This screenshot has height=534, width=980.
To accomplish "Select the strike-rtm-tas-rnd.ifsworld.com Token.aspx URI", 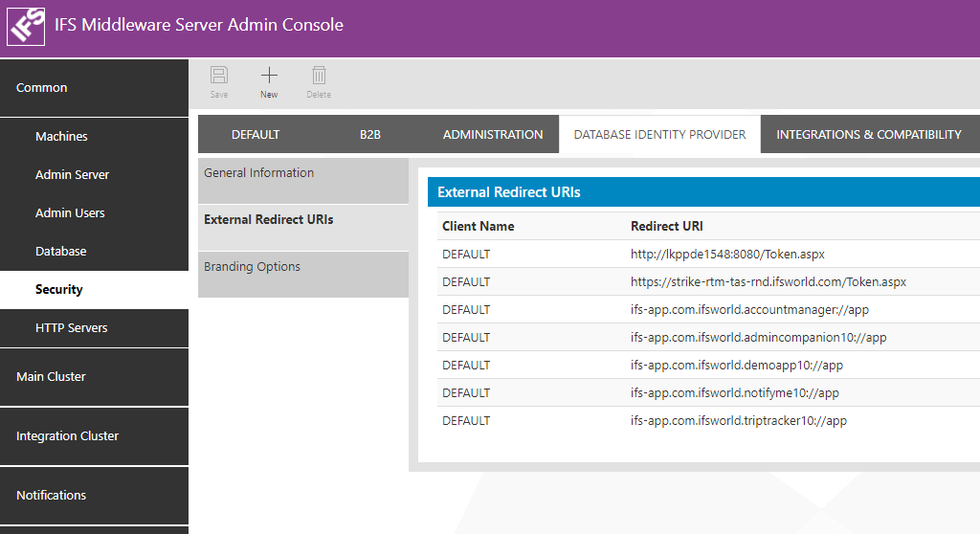I will click(768, 282).
